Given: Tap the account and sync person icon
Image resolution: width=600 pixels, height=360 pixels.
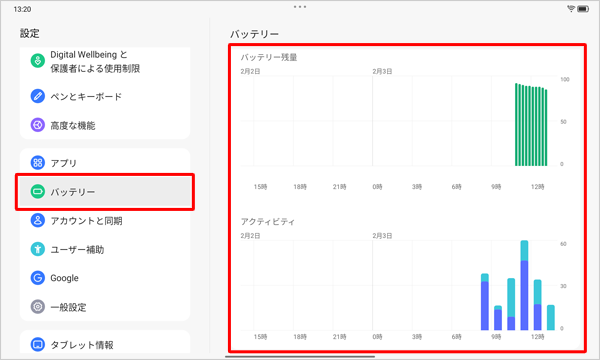Looking at the screenshot, I should [38, 220].
